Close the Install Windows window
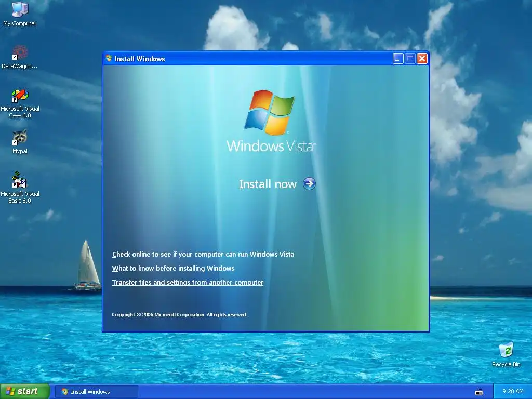 422,59
